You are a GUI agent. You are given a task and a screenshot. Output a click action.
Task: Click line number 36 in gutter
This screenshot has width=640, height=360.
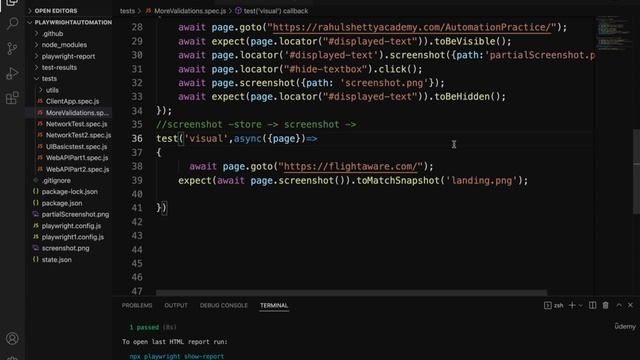tap(137, 139)
